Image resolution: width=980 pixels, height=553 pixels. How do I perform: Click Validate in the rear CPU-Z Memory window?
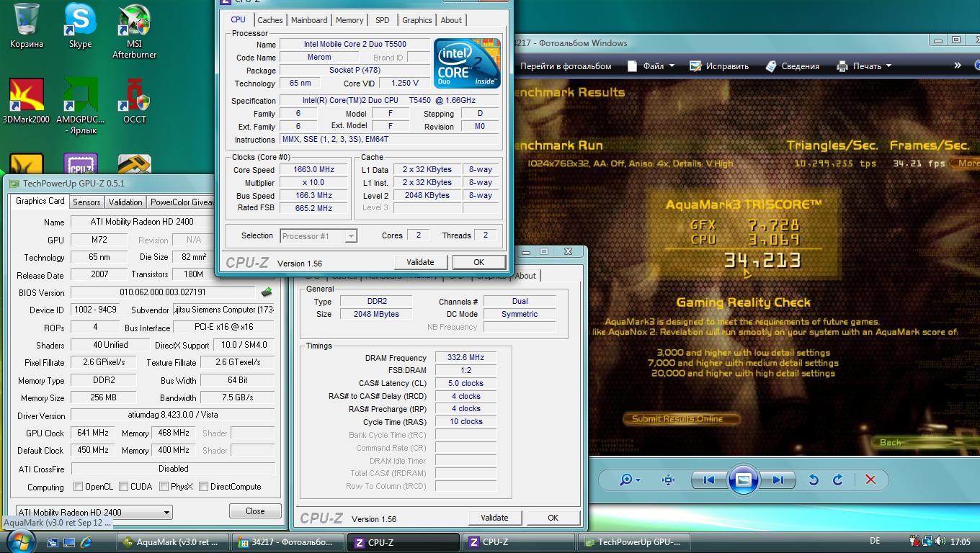coord(494,518)
